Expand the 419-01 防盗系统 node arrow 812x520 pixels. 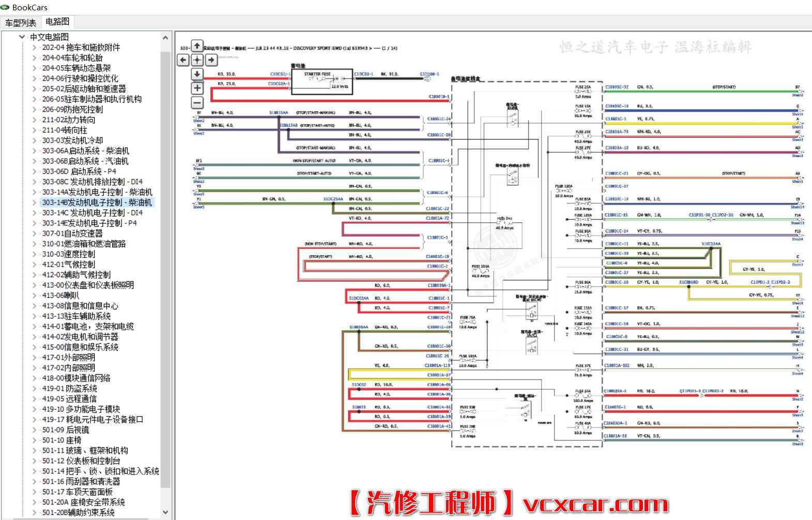tap(35, 389)
